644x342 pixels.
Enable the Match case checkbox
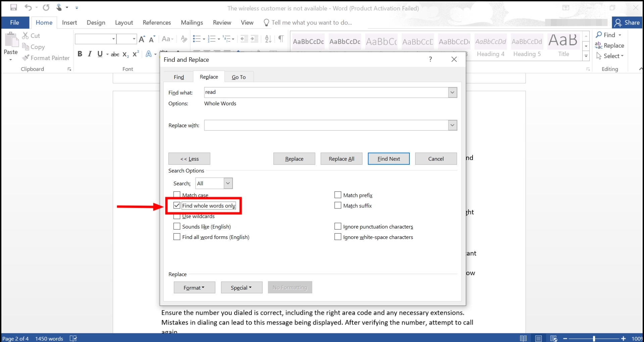[x=177, y=195]
